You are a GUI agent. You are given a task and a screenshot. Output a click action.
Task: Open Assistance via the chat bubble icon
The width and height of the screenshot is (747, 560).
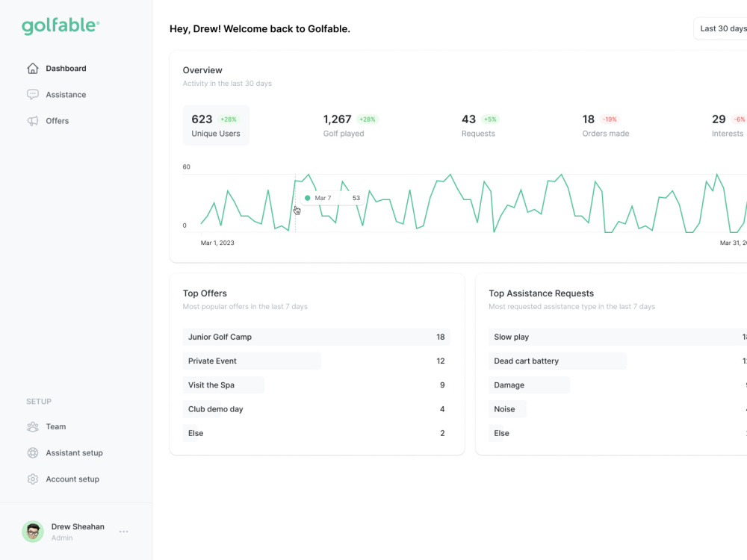click(x=33, y=94)
